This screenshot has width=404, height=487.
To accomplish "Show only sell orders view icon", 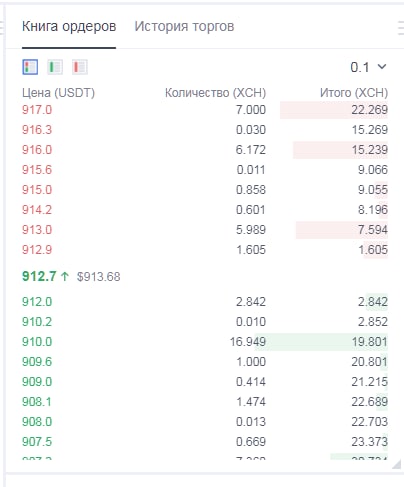I will pyautogui.click(x=80, y=67).
